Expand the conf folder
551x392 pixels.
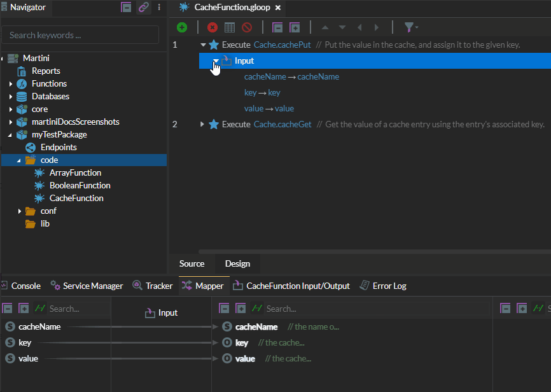tap(20, 211)
